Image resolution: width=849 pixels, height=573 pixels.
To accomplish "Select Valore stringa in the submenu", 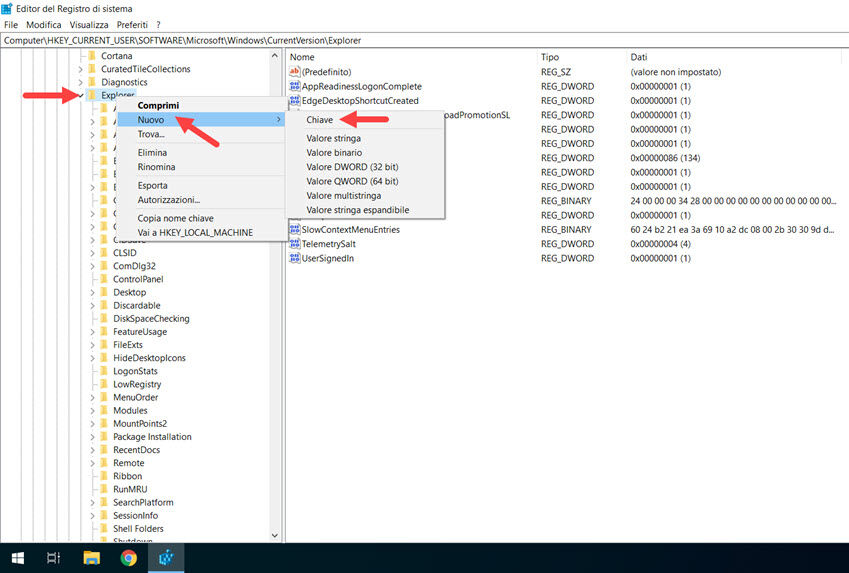I will coord(365,138).
